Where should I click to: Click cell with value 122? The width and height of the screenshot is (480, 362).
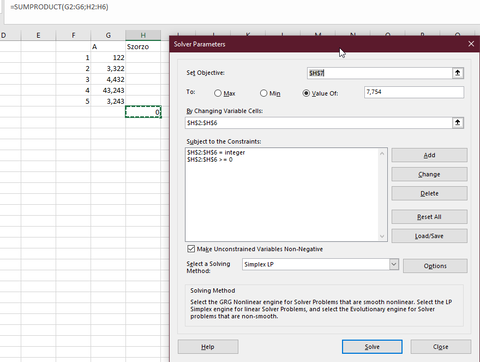108,58
